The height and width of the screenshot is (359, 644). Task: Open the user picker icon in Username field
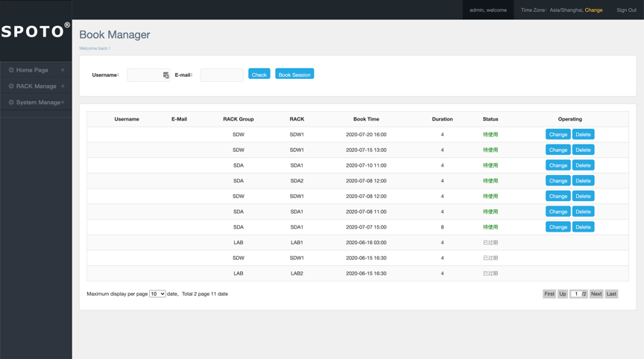point(166,75)
